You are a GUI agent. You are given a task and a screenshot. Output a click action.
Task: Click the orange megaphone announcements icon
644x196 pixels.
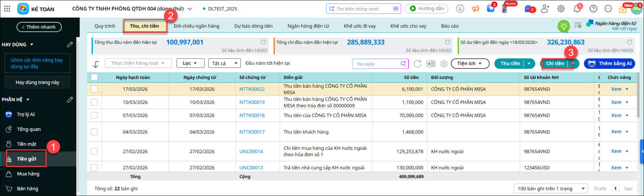[476, 8]
